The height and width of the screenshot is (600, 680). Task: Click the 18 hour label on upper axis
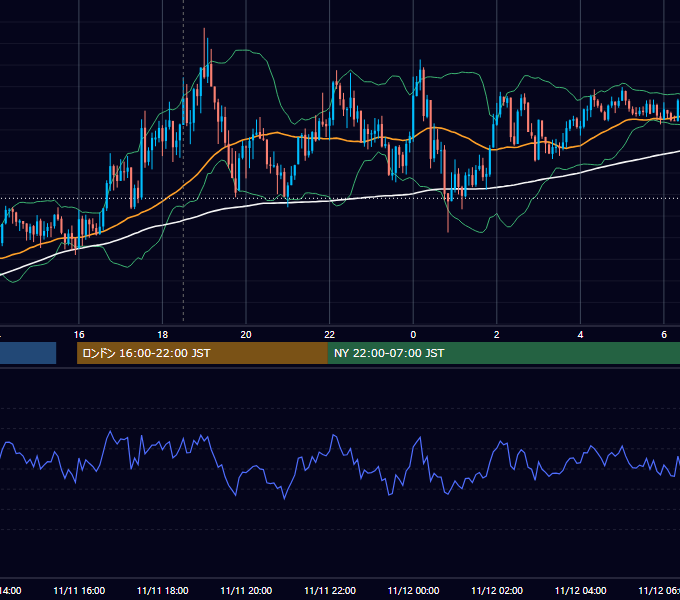tap(162, 335)
